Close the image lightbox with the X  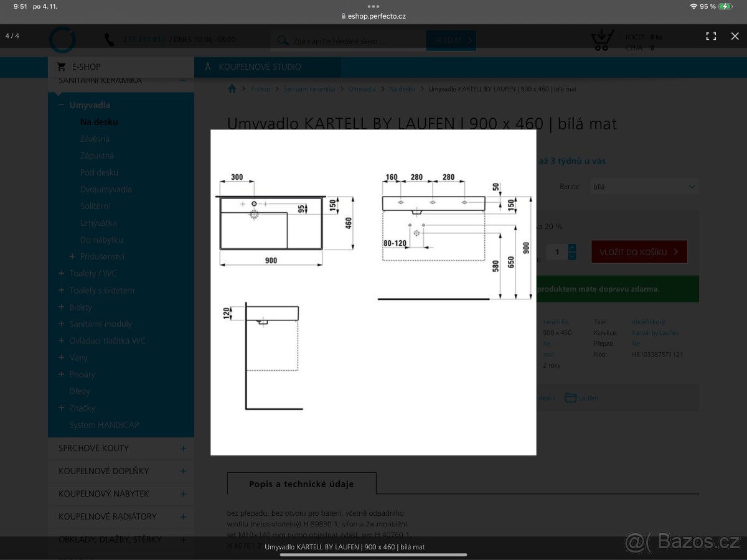pos(735,36)
